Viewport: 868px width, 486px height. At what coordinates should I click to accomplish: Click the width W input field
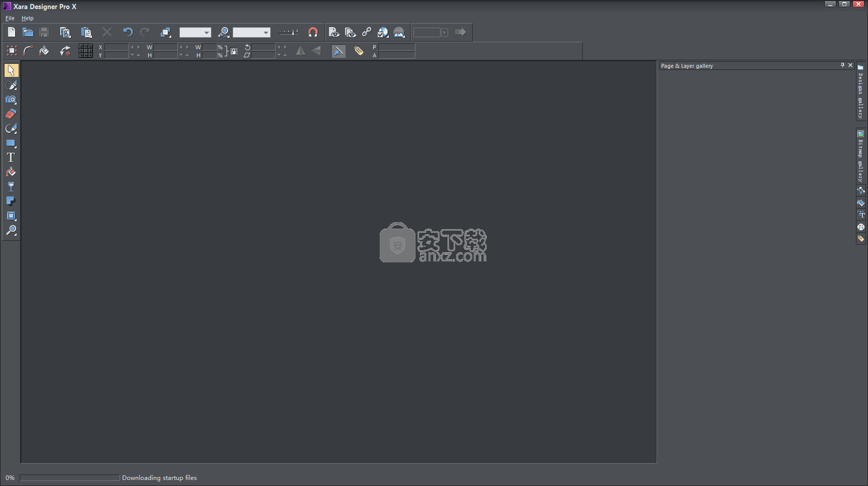point(166,47)
